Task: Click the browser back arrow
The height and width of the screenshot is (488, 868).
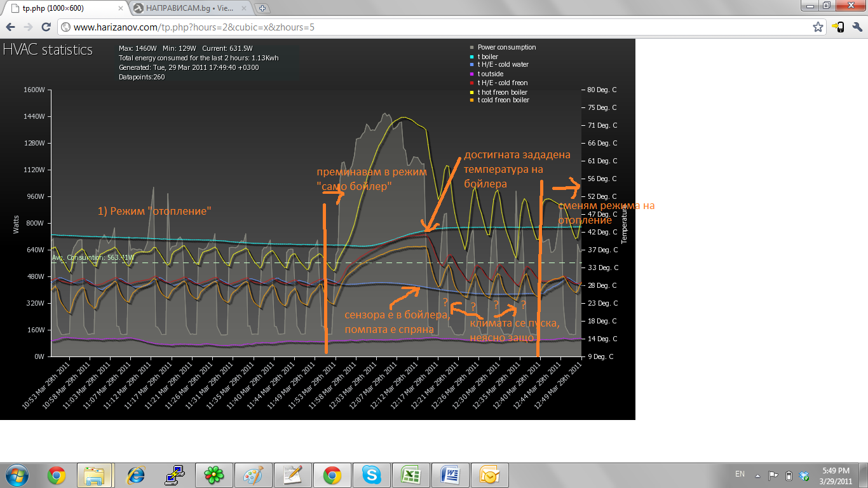Action: 10,27
